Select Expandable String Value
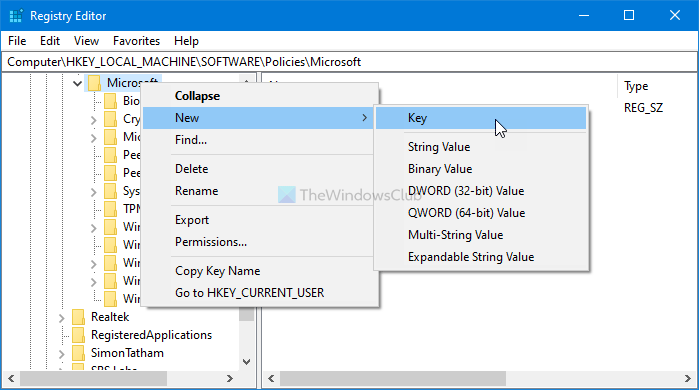 tap(481, 257)
